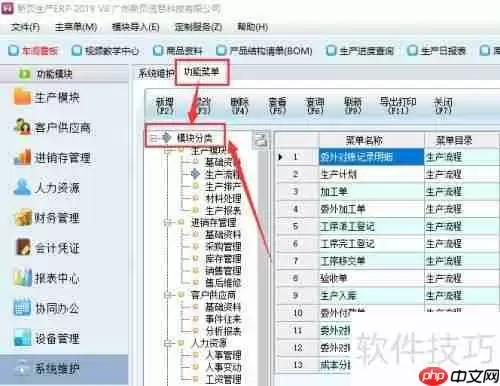Viewport: 500px width, 386px height.
Task: Click 导出打印(F11) in the toolbar
Action: tap(397, 106)
